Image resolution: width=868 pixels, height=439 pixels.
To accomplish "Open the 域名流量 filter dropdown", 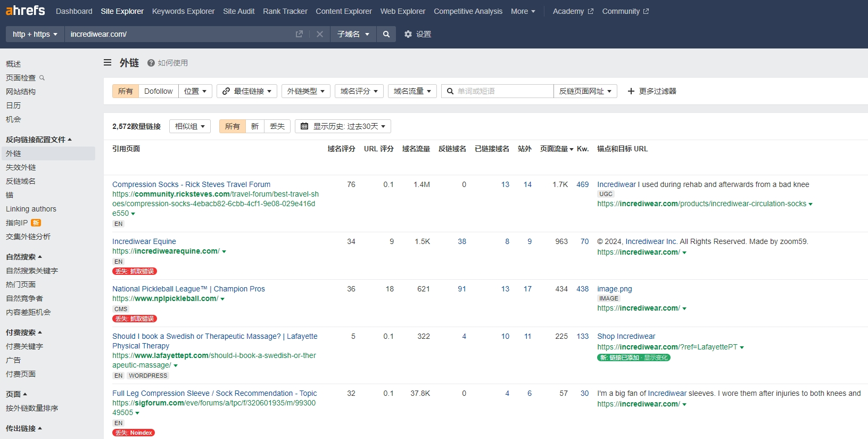I will pos(412,91).
